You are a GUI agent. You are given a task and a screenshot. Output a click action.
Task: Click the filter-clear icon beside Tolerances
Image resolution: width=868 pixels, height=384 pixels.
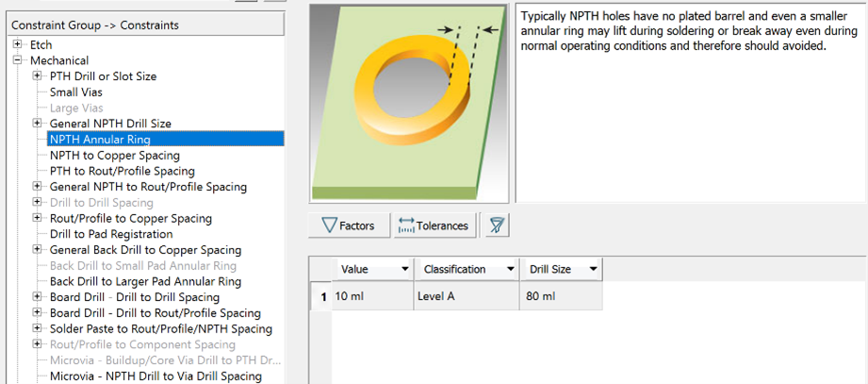click(x=497, y=225)
